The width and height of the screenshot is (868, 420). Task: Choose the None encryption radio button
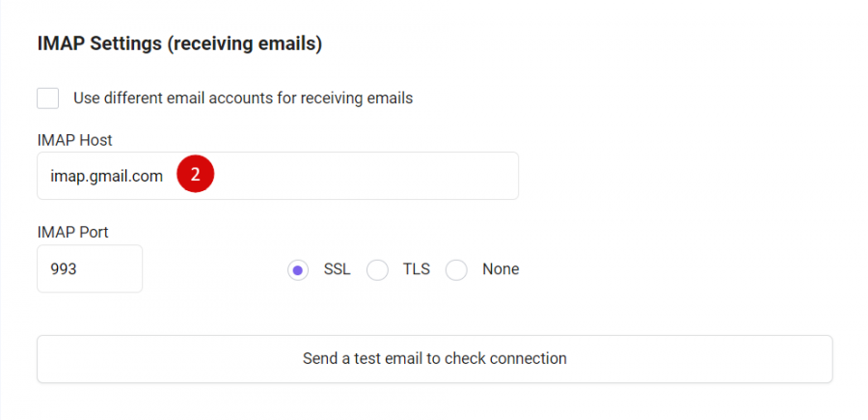point(457,270)
